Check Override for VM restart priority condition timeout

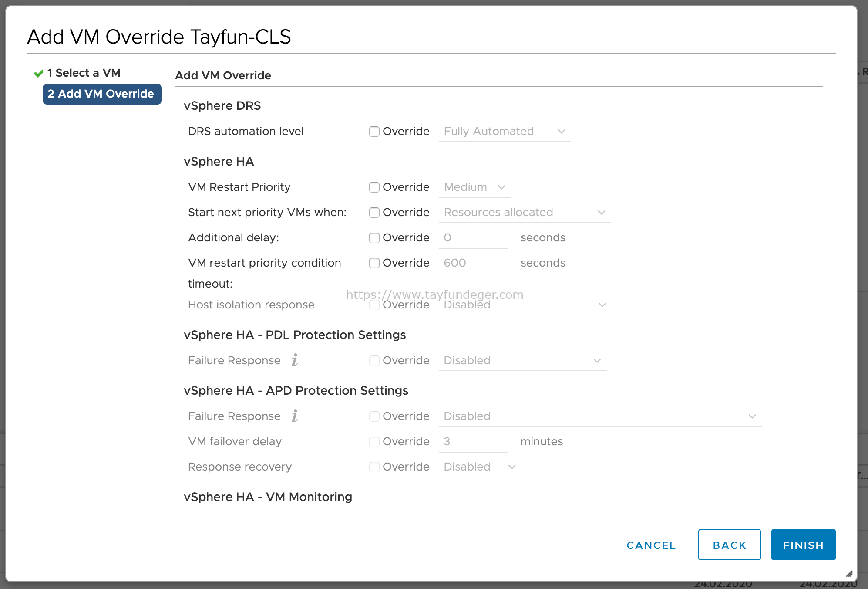pyautogui.click(x=374, y=263)
